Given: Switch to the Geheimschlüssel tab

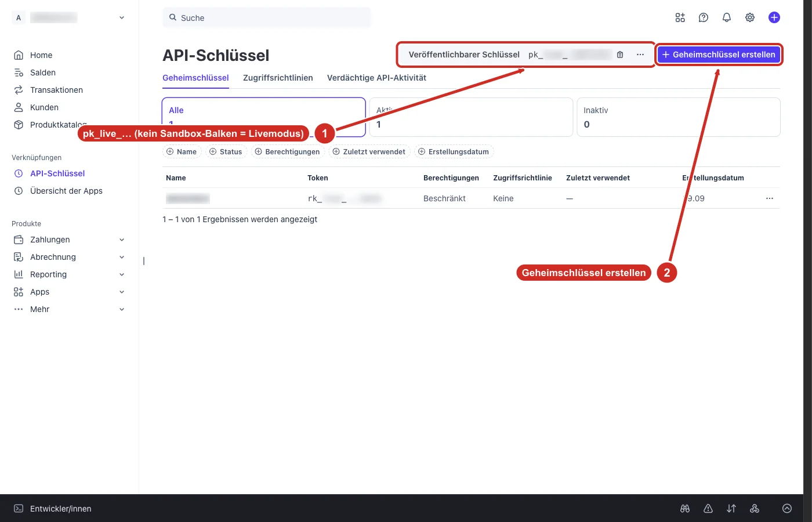Looking at the screenshot, I should click(x=195, y=78).
